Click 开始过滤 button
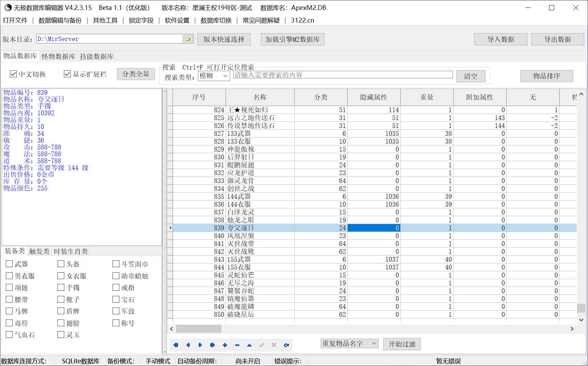 click(402, 344)
